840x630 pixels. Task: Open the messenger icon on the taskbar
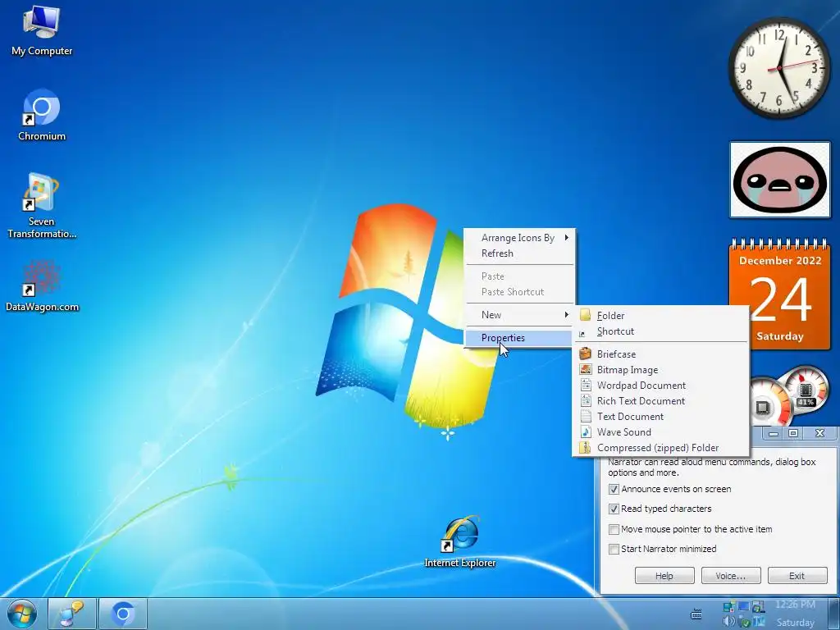tap(72, 614)
